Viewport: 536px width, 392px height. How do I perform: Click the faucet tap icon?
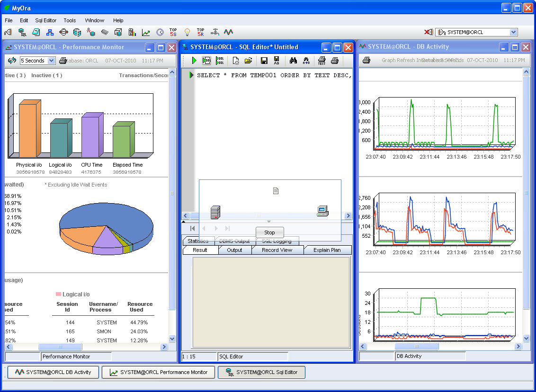[214, 32]
